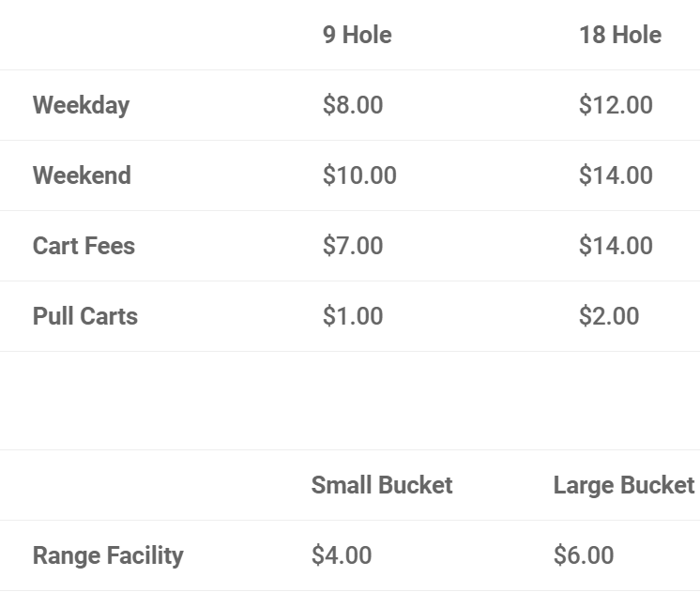Click the Large Bucket price $6.00
The width and height of the screenshot is (700, 607).
point(584,555)
